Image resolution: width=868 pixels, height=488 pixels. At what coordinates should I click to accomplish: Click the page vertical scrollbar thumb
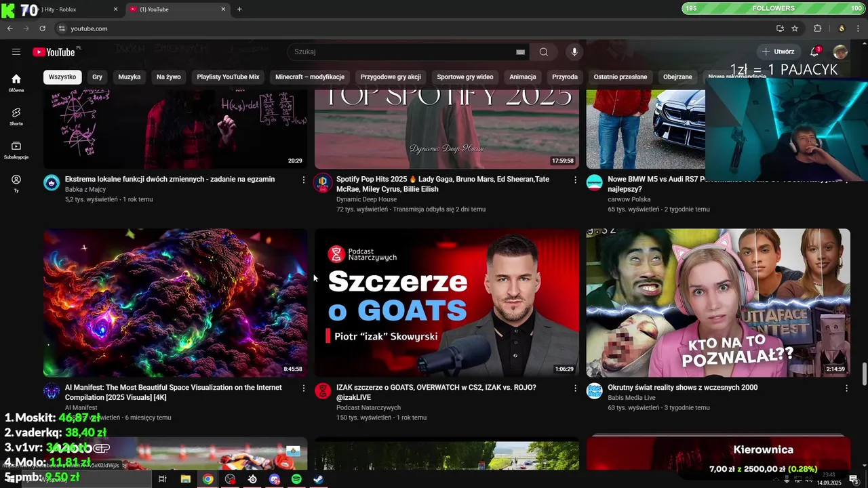(864, 373)
